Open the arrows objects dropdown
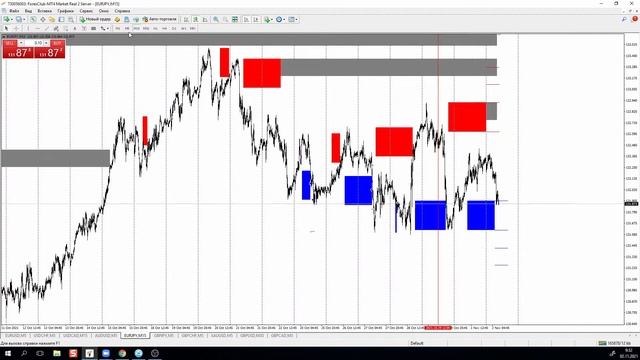 coord(104,28)
